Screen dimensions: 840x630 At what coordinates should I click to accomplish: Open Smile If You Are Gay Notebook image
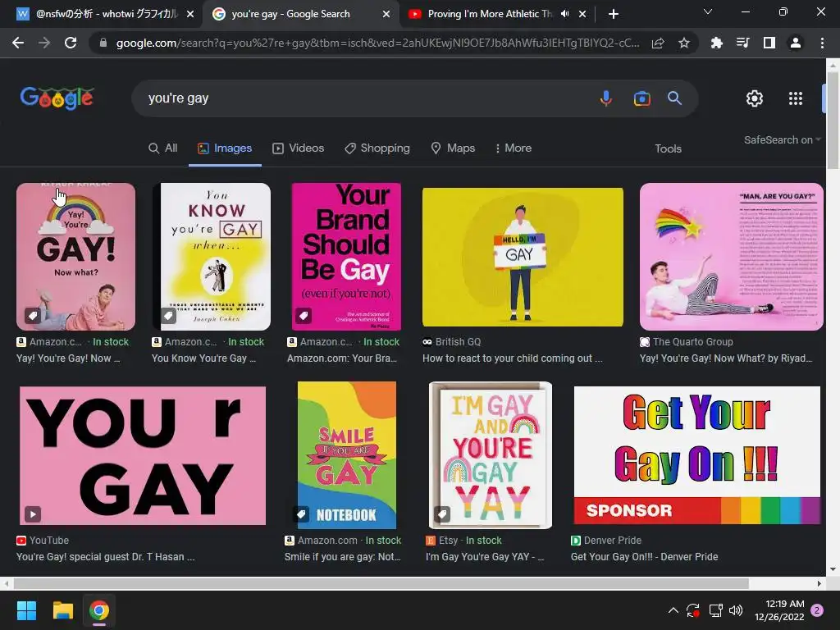(347, 455)
